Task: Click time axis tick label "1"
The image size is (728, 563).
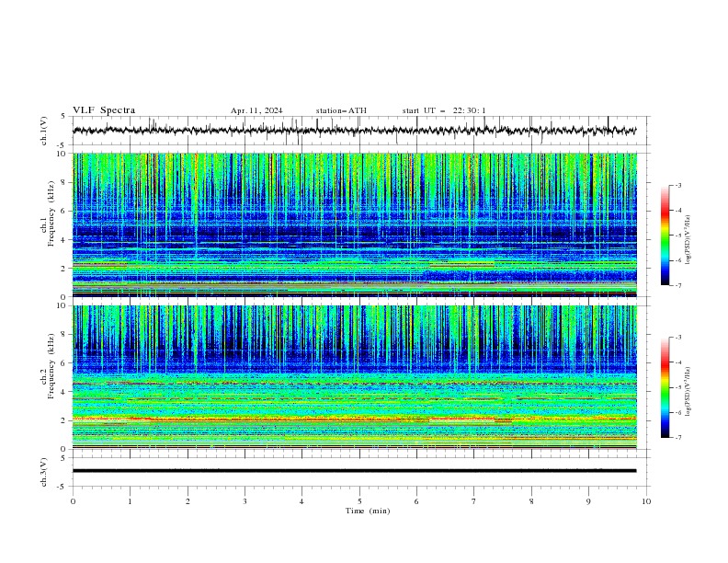Action: (x=130, y=501)
